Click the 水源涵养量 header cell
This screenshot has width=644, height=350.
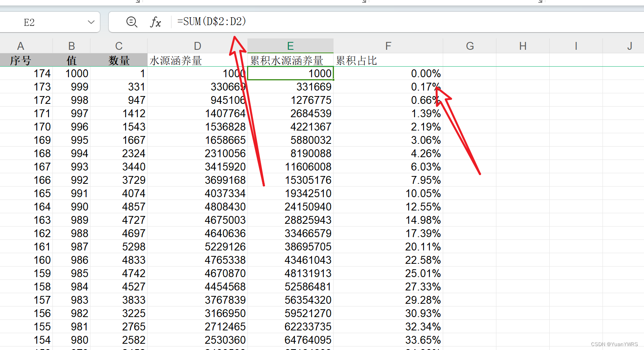tap(198, 60)
